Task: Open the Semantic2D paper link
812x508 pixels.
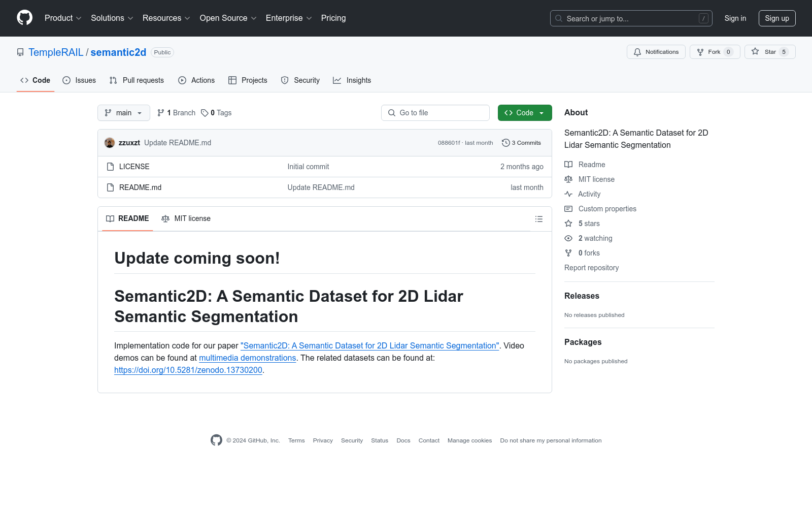Action: 370,345
